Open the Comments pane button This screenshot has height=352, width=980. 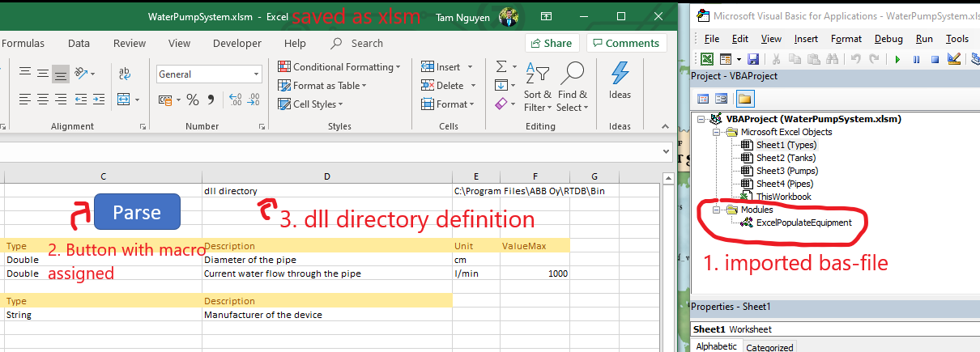[626, 43]
